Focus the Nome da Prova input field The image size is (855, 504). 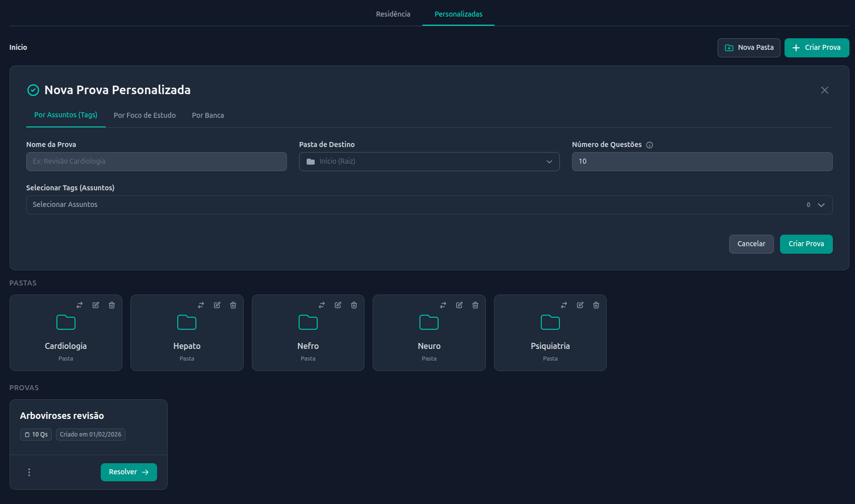156,162
